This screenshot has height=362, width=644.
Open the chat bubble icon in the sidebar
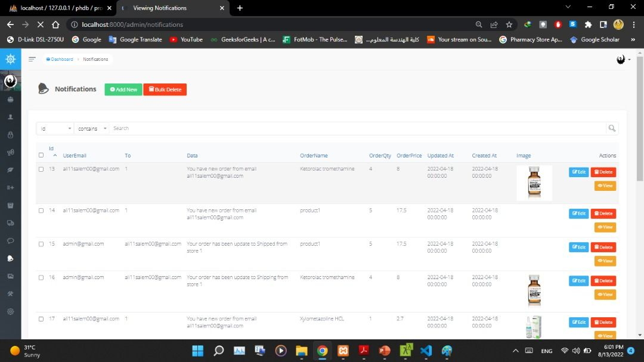(10, 241)
